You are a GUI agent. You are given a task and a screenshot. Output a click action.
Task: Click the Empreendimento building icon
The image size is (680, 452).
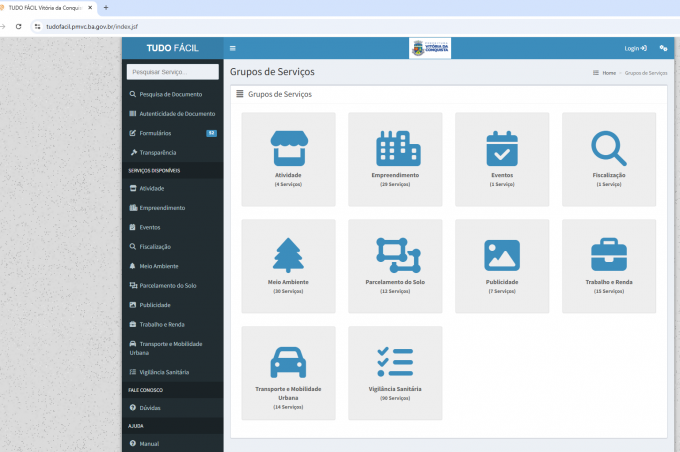pos(395,148)
